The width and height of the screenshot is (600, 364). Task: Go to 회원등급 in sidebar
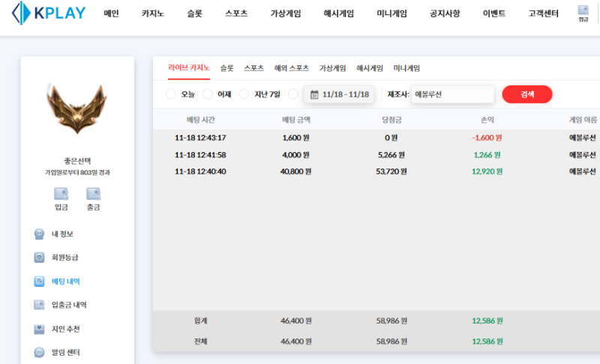tap(65, 258)
